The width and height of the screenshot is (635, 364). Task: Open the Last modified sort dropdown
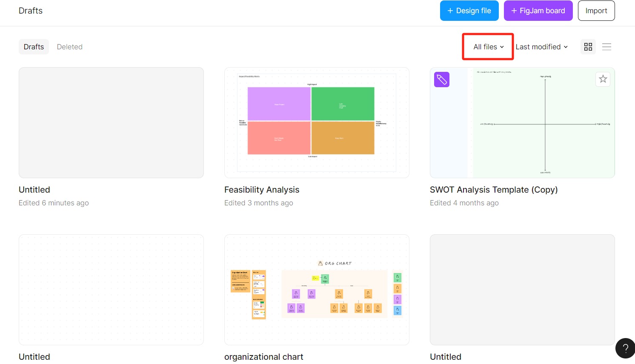[x=541, y=47]
